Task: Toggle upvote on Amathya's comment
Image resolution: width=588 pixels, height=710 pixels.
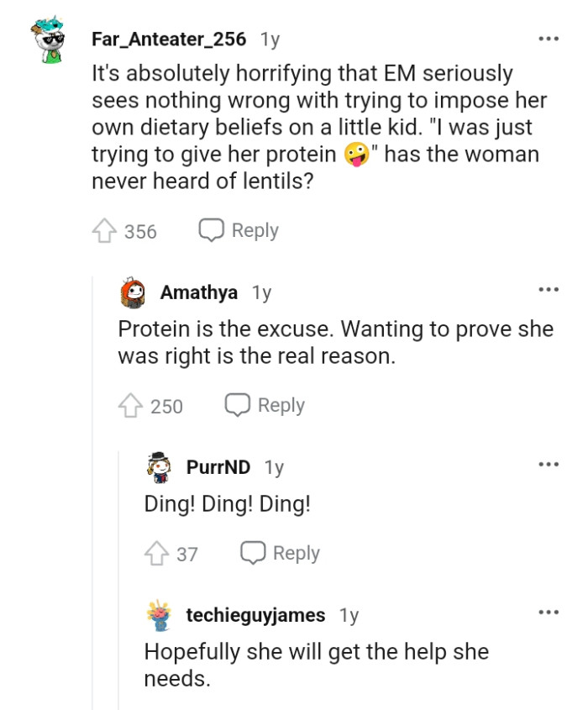Action: click(130, 404)
